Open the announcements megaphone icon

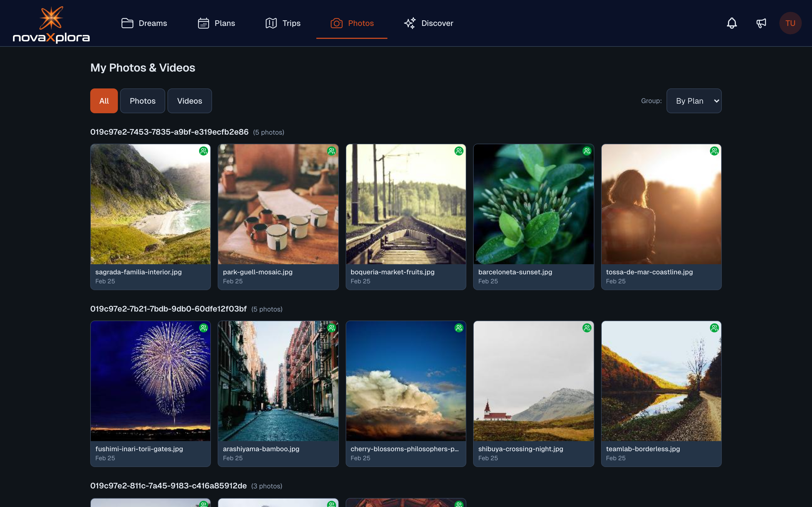(761, 23)
